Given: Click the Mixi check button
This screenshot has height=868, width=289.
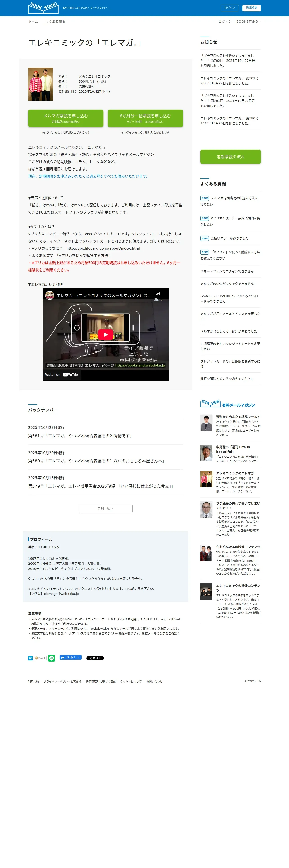Looking at the screenshot, I should coord(40,658).
